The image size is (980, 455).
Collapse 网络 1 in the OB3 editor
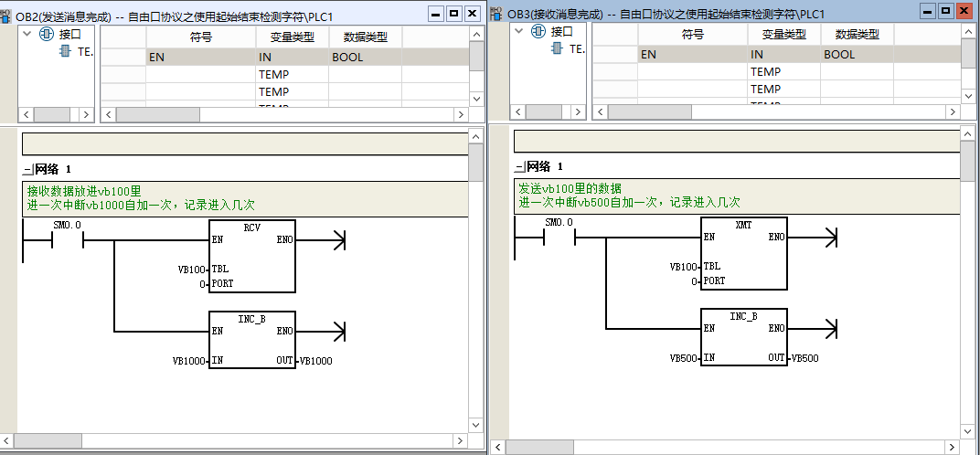point(520,167)
